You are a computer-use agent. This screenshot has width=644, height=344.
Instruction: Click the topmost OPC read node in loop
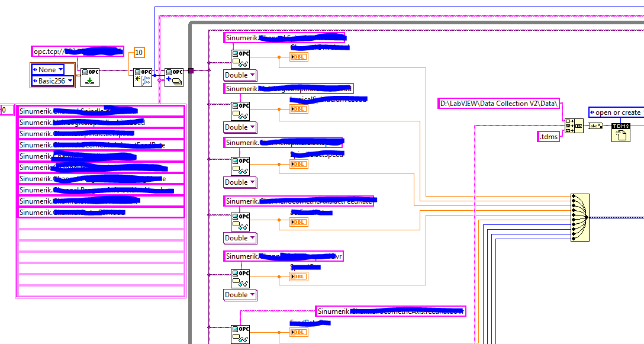pos(240,59)
